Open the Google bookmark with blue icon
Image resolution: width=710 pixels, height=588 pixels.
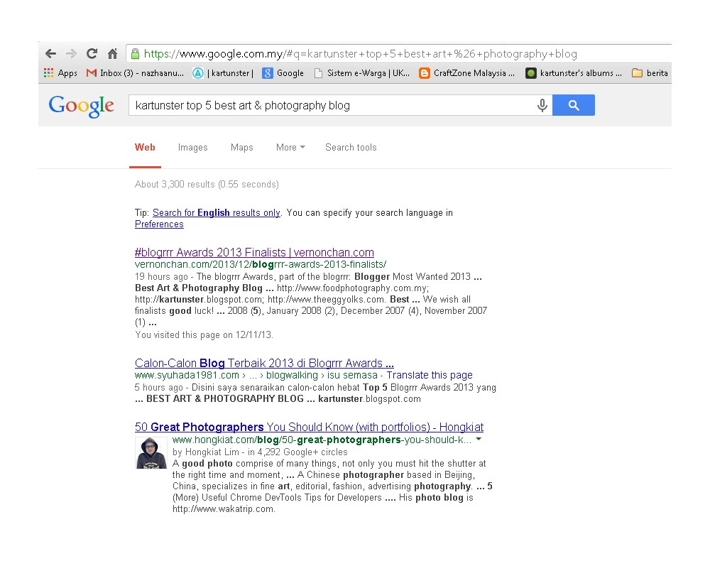point(283,73)
